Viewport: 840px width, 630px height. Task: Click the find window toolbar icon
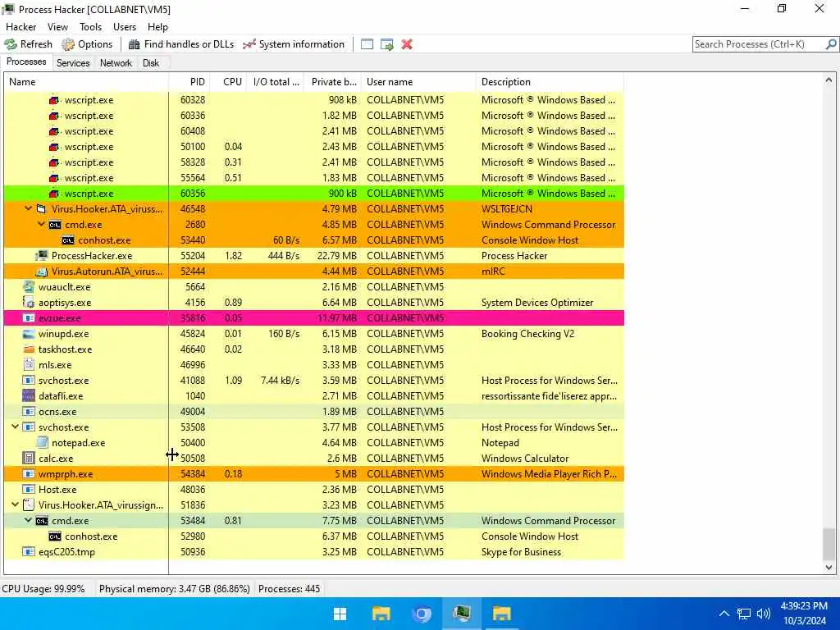(367, 44)
